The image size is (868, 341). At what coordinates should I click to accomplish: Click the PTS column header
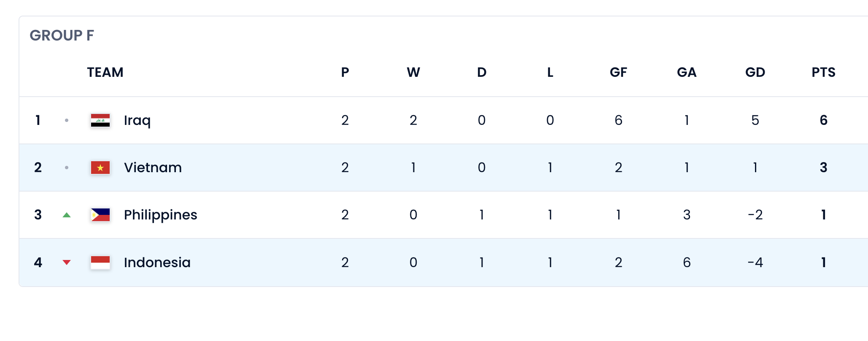coord(823,72)
